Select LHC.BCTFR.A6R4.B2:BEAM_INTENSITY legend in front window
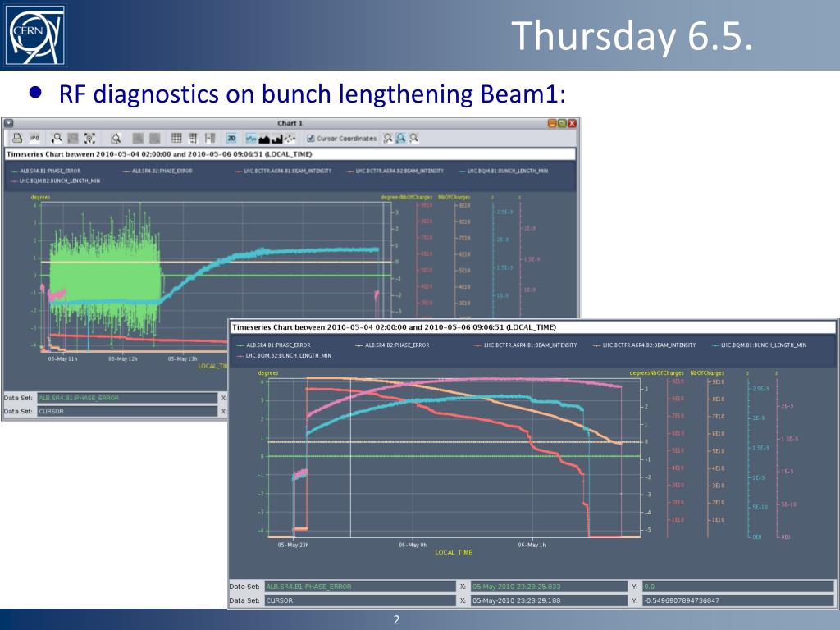Screen dimensions: 840x630 point(645,345)
